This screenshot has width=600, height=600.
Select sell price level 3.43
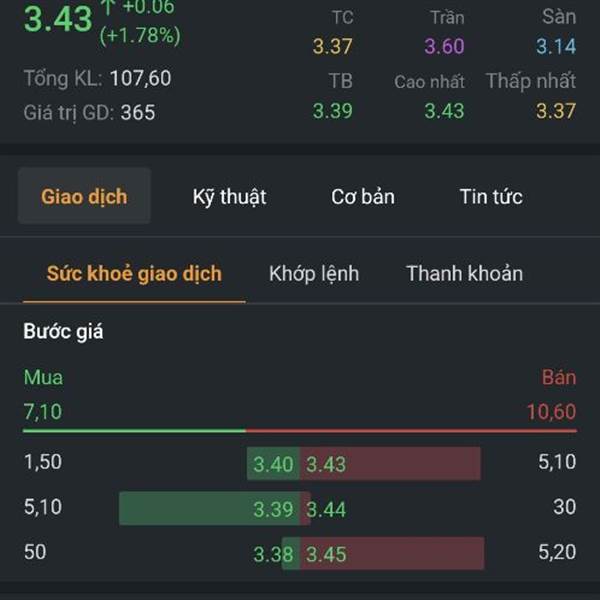326,464
